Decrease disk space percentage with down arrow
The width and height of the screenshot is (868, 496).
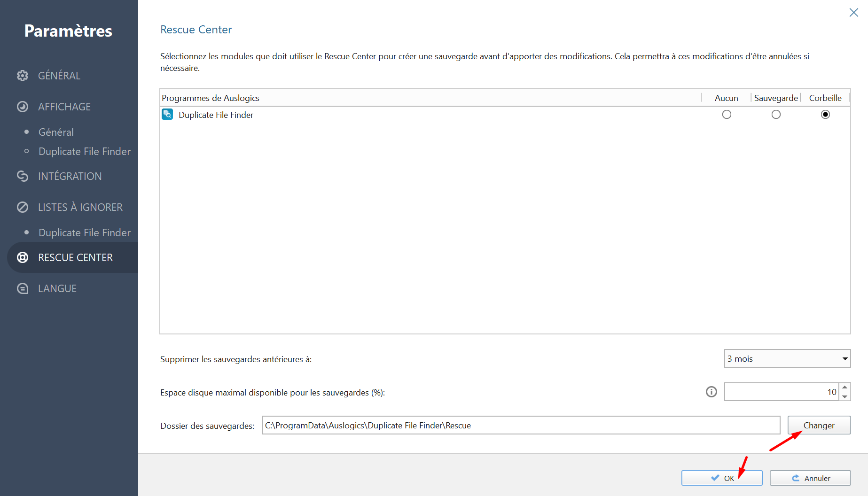click(x=845, y=396)
